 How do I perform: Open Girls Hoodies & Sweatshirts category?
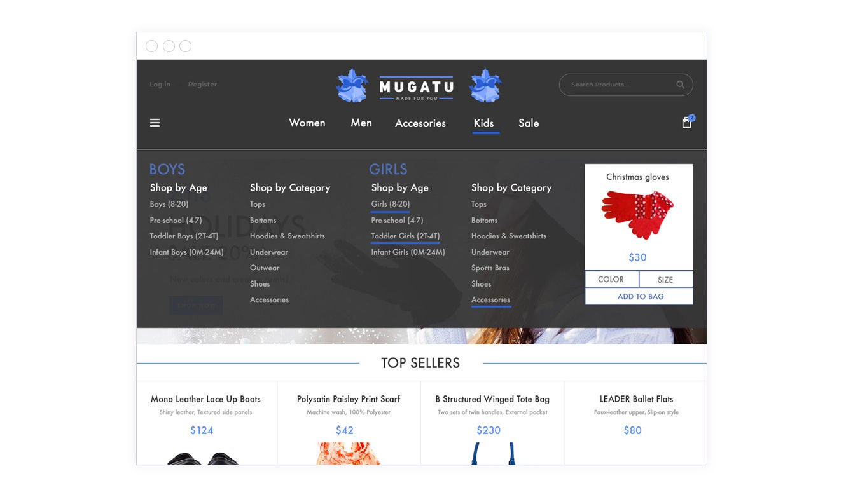[x=509, y=236]
